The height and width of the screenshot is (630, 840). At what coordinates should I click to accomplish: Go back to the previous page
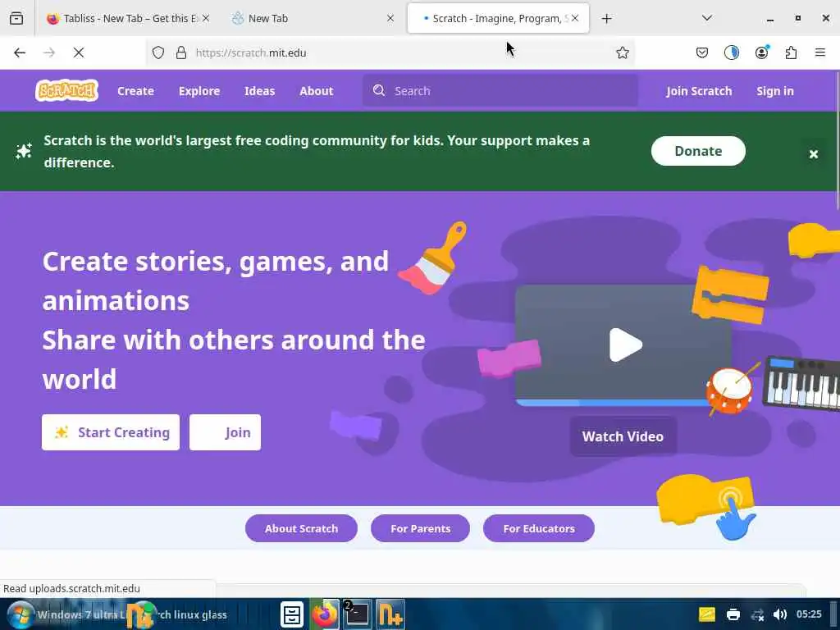click(x=20, y=52)
